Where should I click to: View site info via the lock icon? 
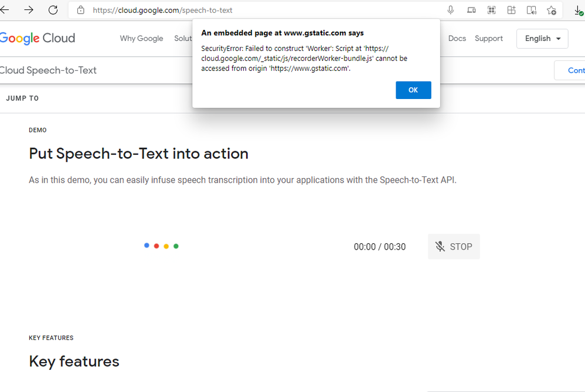tap(80, 10)
